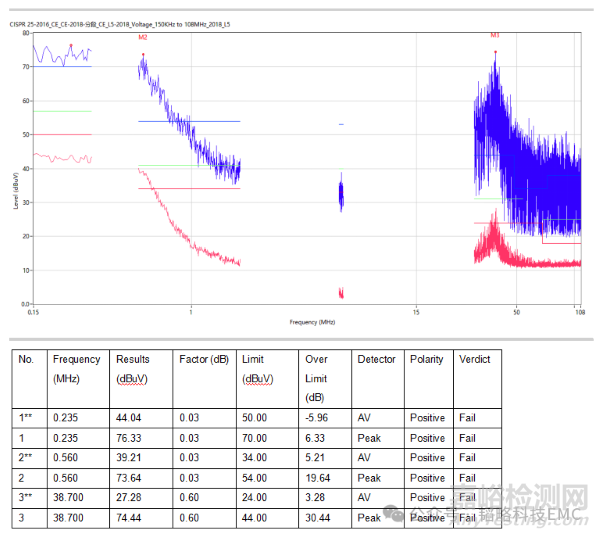Click the 0.15 tick on the frequency axis
This screenshot has height=538, width=600.
point(34,312)
